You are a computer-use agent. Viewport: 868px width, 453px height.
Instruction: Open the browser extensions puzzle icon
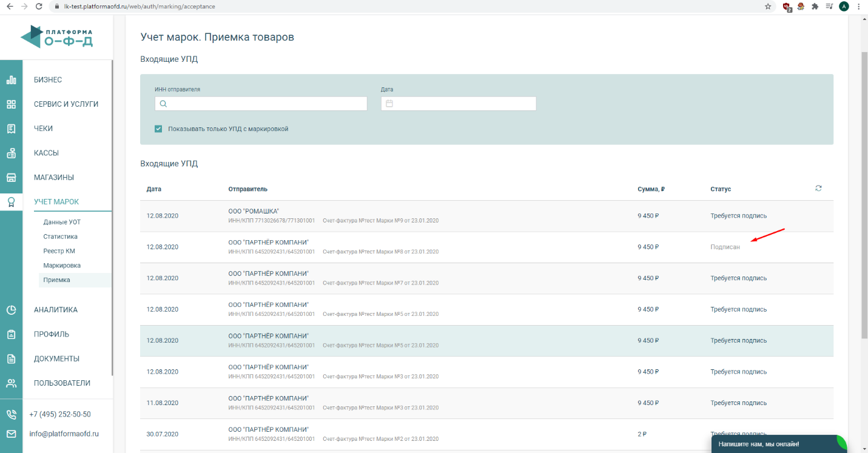(x=815, y=7)
